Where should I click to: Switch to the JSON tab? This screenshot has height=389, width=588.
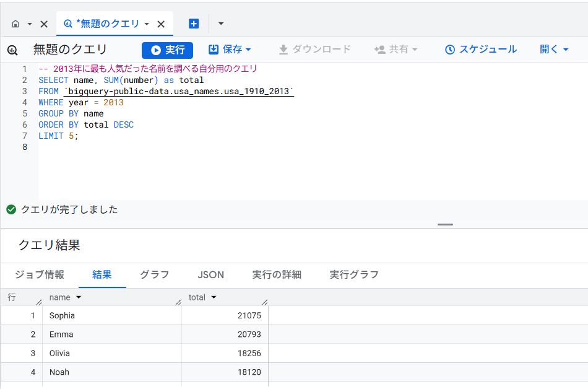coord(210,274)
